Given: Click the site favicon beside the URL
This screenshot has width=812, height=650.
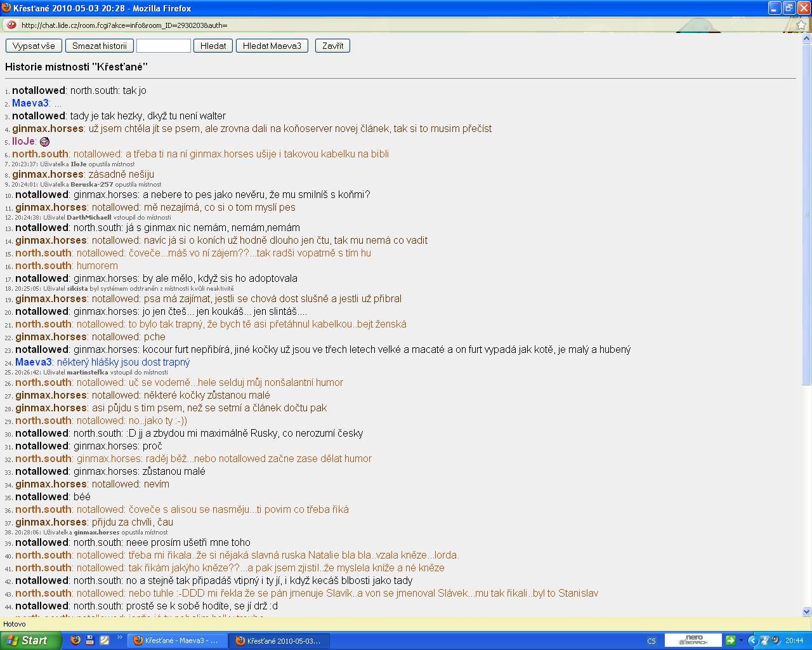Looking at the screenshot, I should point(11,25).
